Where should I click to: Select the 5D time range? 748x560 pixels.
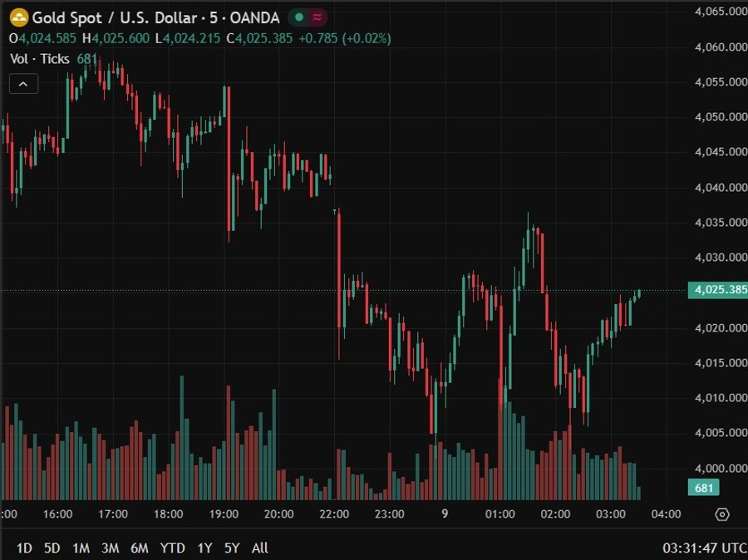pos(52,548)
